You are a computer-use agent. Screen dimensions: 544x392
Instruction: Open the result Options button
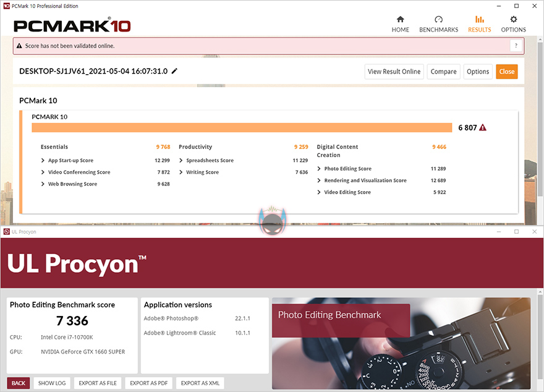click(x=478, y=72)
